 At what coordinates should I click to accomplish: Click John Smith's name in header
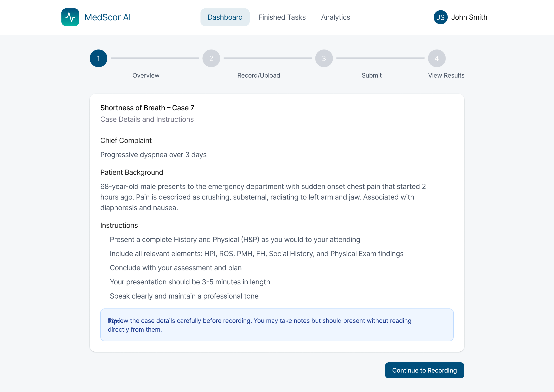point(469,17)
